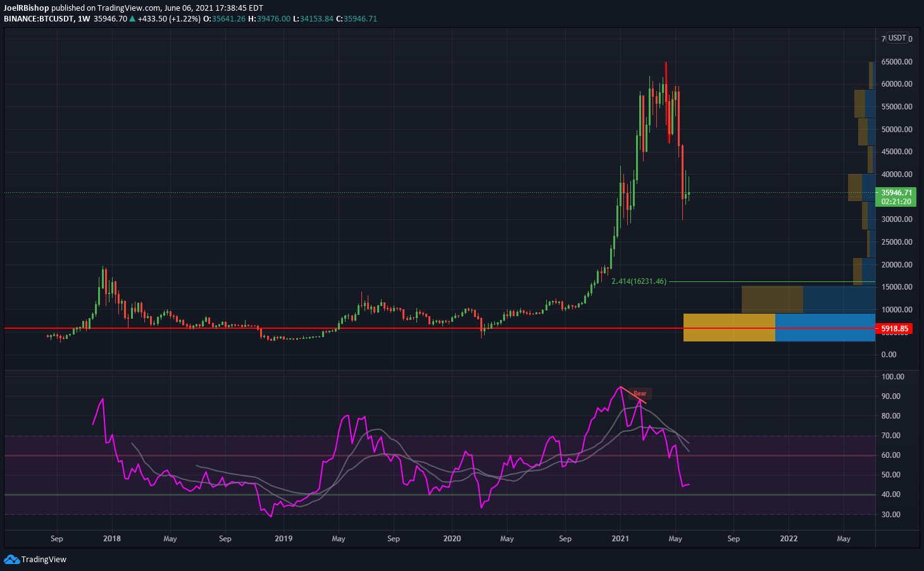This screenshot has height=571, width=924.
Task: Click the BINANCE:BTCUSDT, 1W symbol label
Action: point(47,19)
